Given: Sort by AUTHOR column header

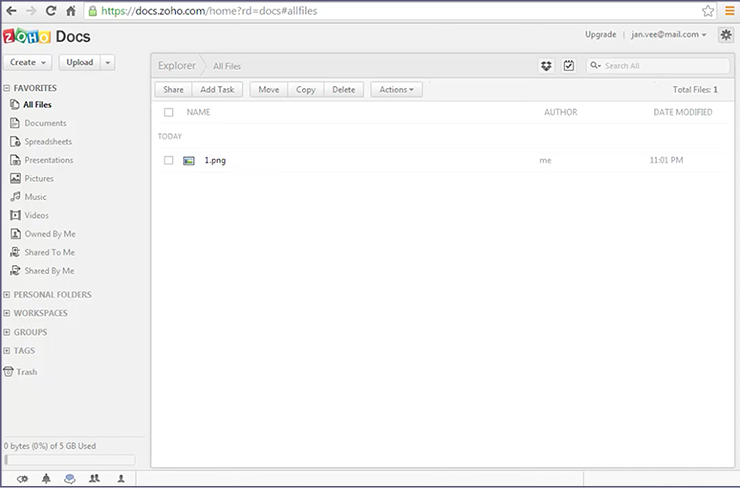Looking at the screenshot, I should (x=561, y=112).
